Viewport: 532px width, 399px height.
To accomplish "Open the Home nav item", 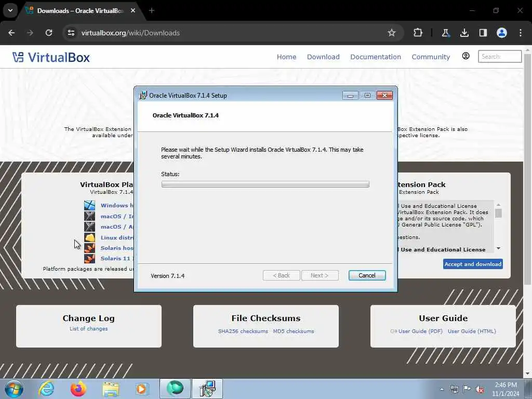I will [x=286, y=57].
